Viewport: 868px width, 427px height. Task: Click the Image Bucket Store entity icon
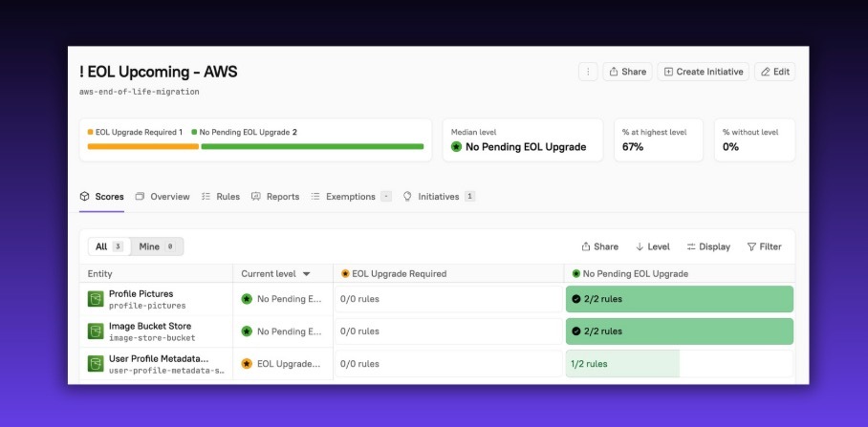pos(96,331)
